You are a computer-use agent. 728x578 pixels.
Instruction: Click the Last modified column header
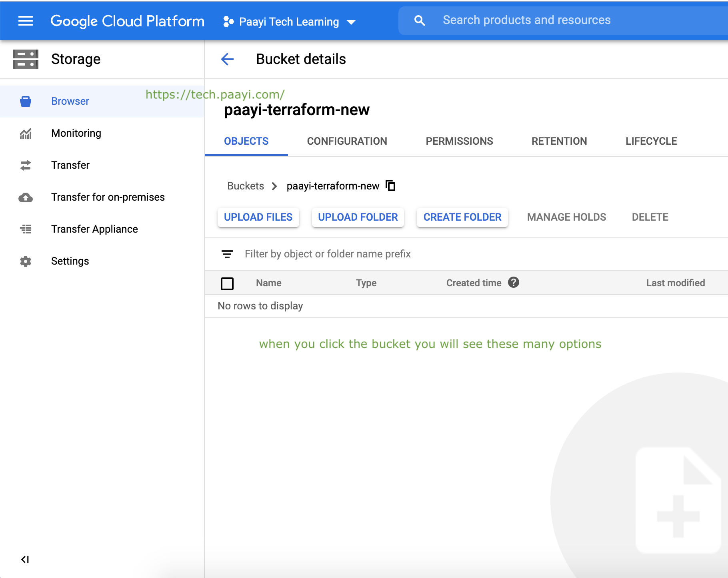(676, 283)
